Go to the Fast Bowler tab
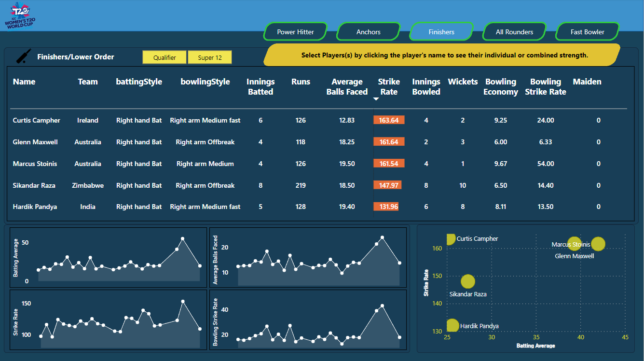 tap(588, 32)
